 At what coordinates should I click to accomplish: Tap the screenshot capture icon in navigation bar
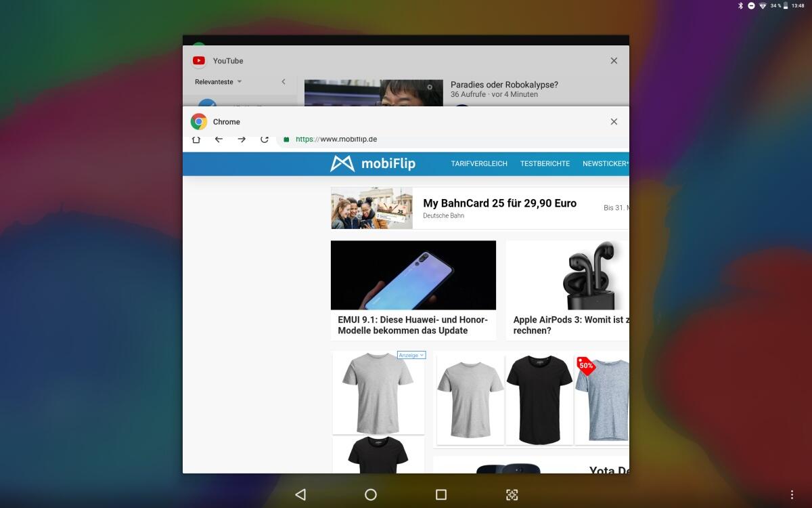point(512,494)
